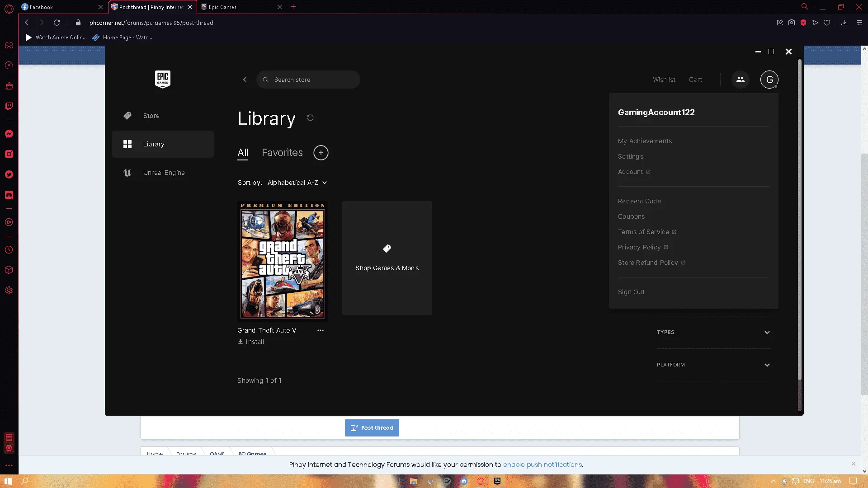The width and height of the screenshot is (868, 488).
Task: Switch to the Favorites tab
Action: click(x=282, y=153)
